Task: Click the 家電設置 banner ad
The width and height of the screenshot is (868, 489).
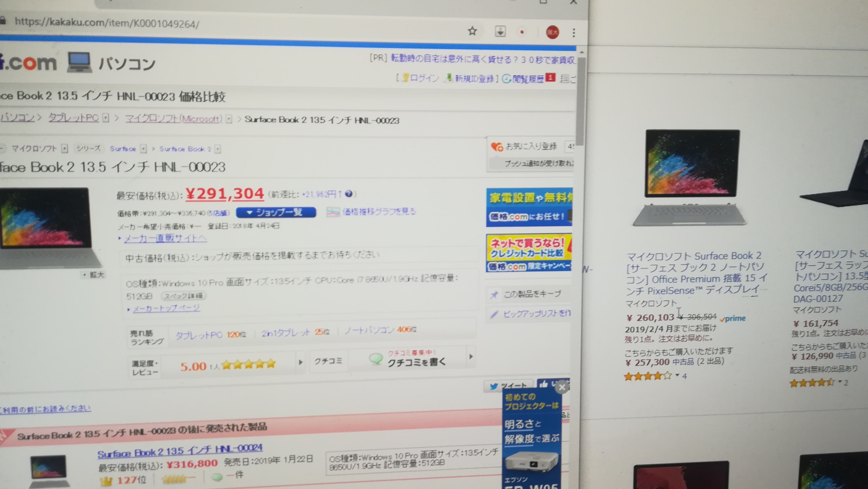Action: pos(529,207)
